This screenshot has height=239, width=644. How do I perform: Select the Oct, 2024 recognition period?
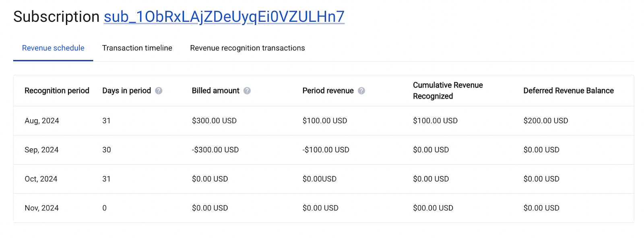41,179
